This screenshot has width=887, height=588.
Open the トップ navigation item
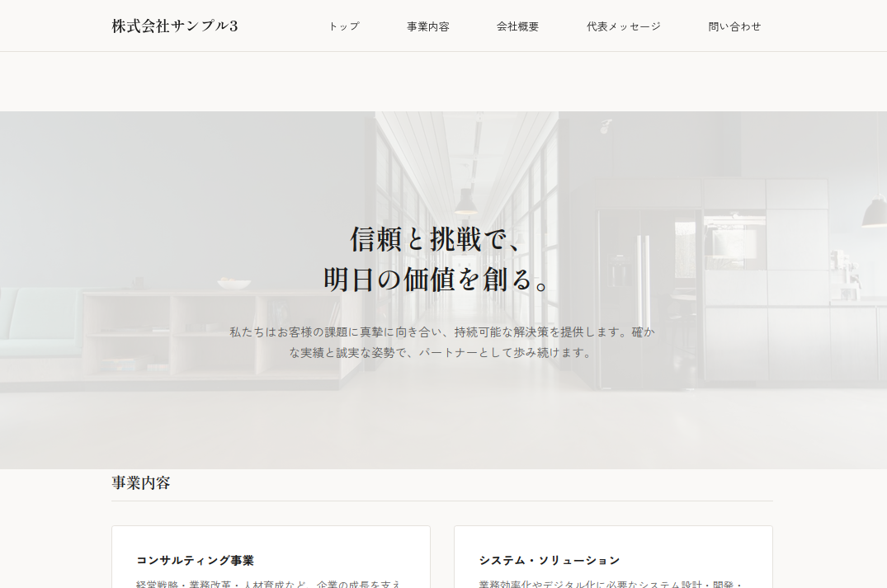(x=343, y=26)
